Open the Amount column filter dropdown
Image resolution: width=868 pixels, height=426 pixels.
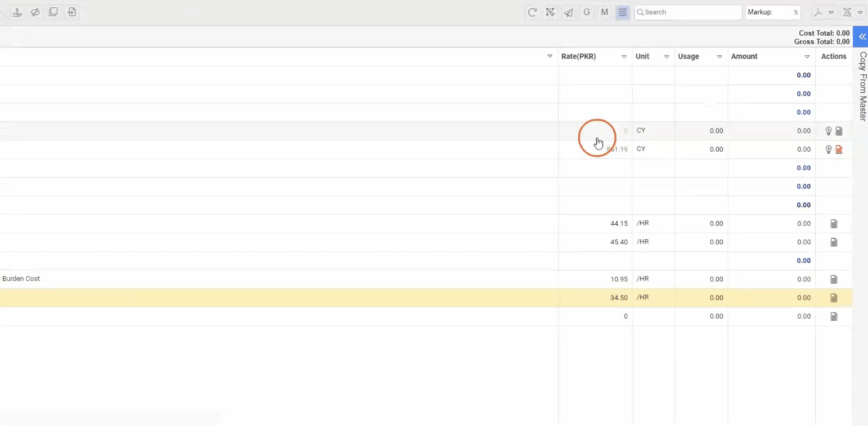click(807, 56)
